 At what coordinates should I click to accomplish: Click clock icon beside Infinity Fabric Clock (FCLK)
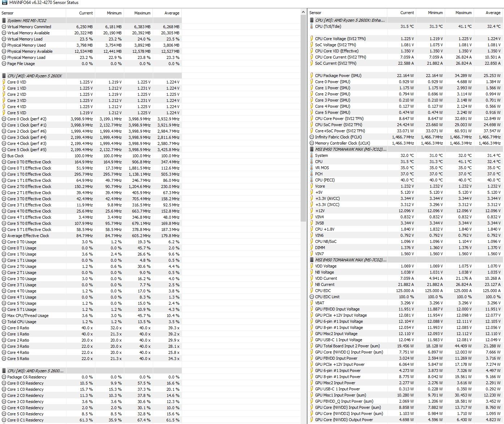tap(312, 137)
